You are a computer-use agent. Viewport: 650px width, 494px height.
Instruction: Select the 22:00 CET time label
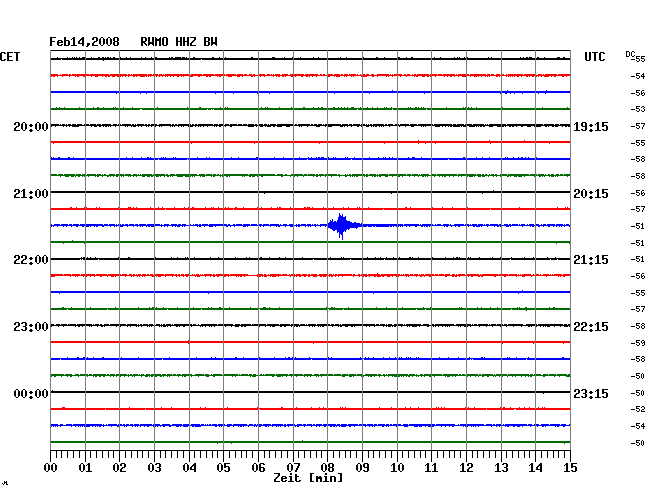[31, 260]
